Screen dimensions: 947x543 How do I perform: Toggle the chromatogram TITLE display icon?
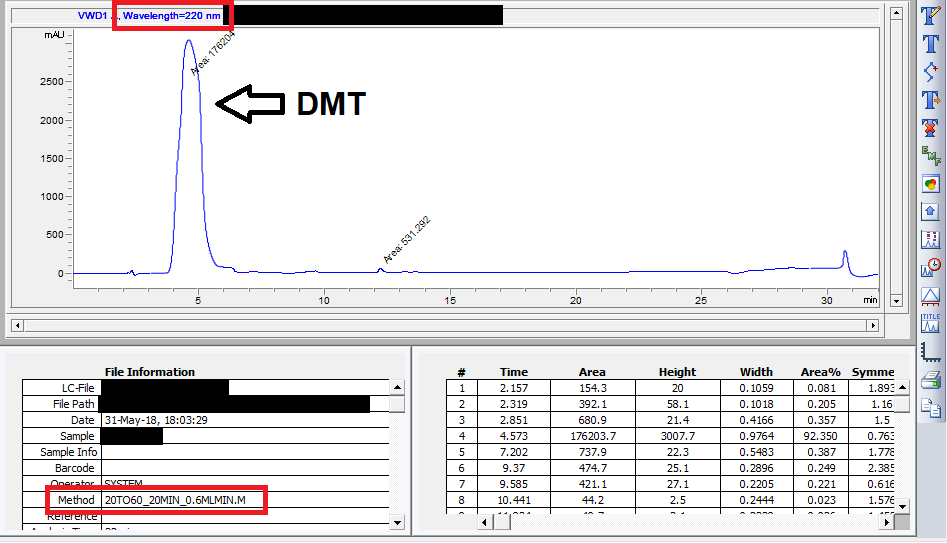(931, 323)
